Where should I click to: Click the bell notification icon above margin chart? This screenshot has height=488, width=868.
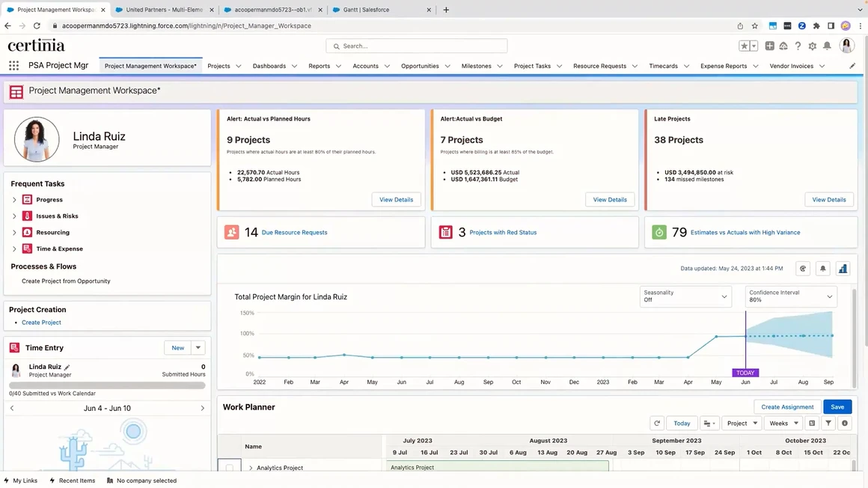tap(822, 268)
